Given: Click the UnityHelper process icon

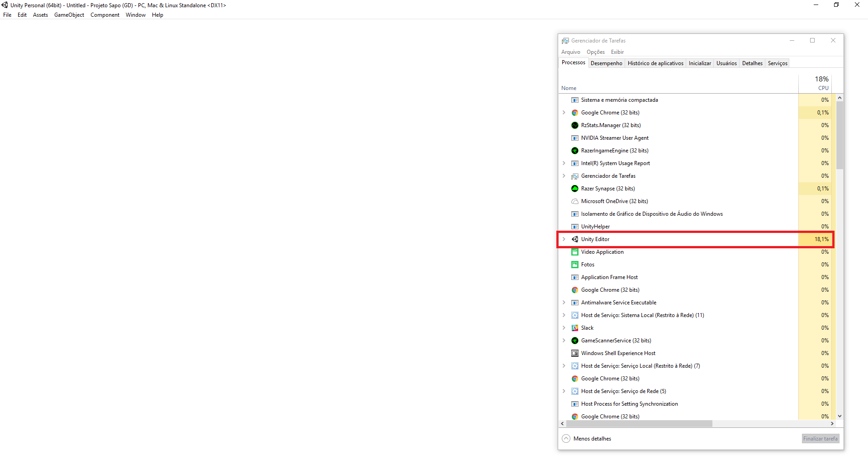Looking at the screenshot, I should click(575, 227).
